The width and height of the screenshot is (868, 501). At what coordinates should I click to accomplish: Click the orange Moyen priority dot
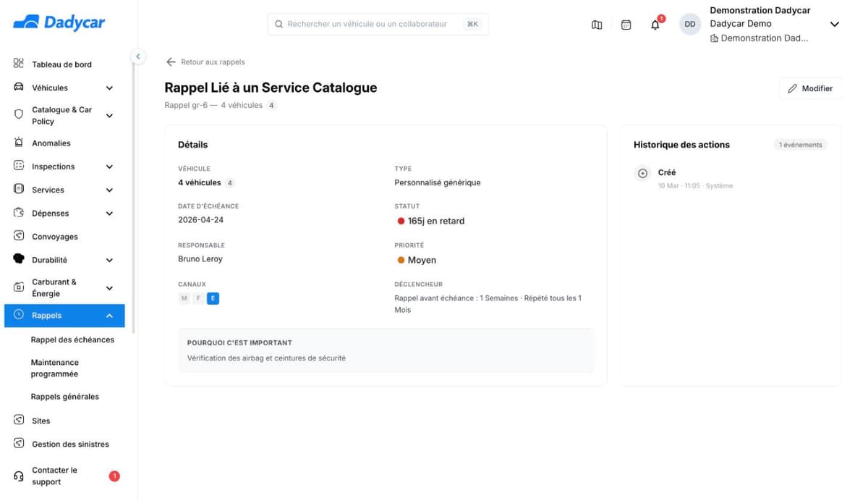click(401, 260)
